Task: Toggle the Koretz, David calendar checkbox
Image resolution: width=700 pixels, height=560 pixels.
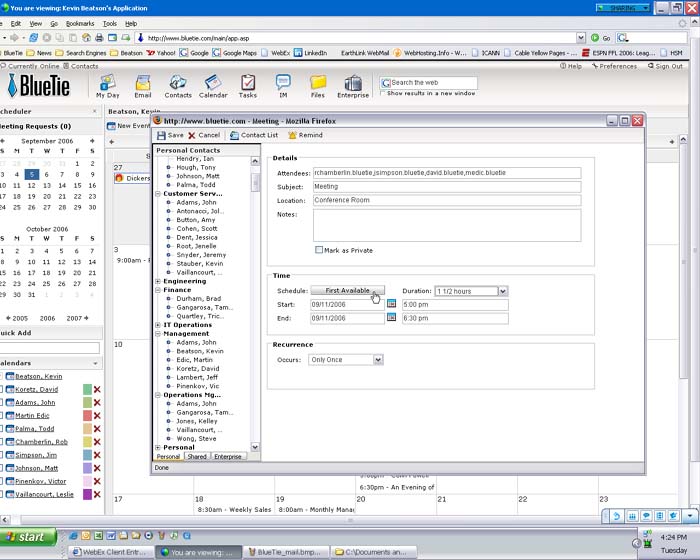Action: click(x=1, y=389)
